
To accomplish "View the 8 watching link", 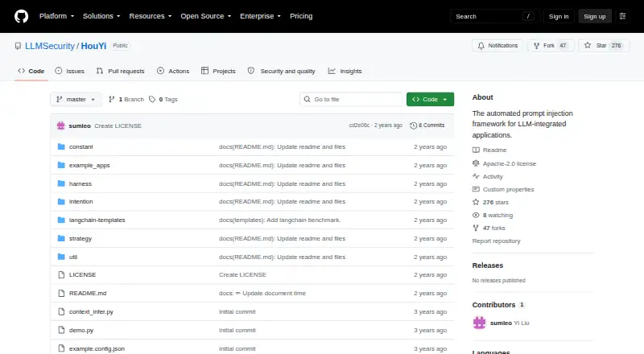I will [493, 215].
